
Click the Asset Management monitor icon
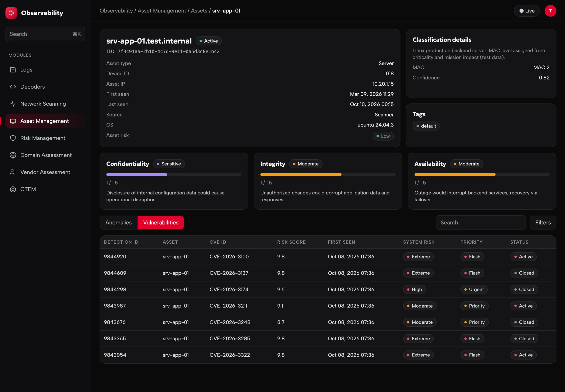tap(13, 121)
